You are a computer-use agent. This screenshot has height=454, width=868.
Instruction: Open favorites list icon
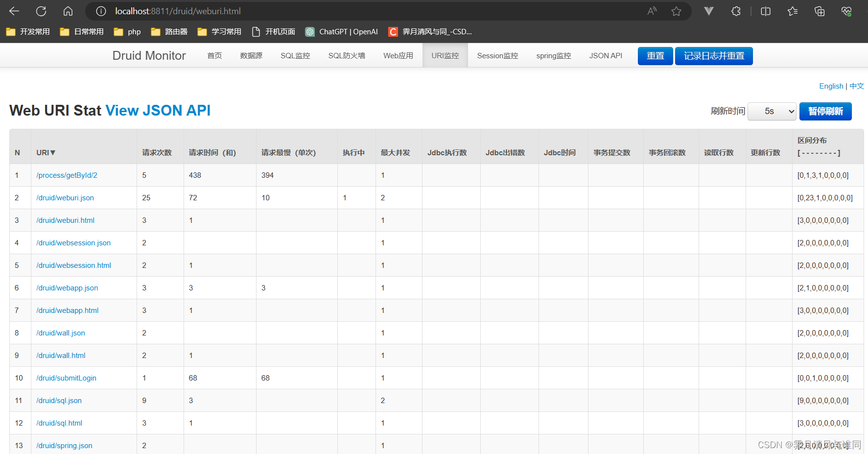pyautogui.click(x=793, y=11)
